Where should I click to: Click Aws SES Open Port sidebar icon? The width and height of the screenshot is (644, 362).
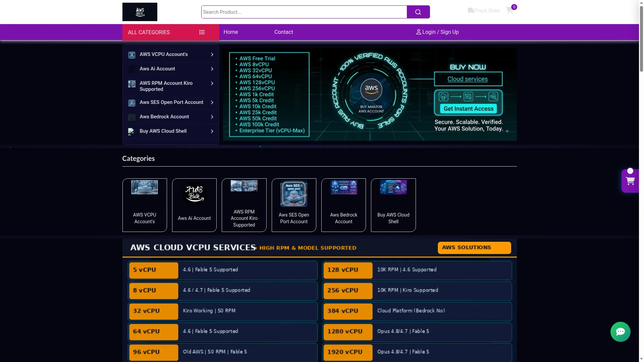click(132, 103)
